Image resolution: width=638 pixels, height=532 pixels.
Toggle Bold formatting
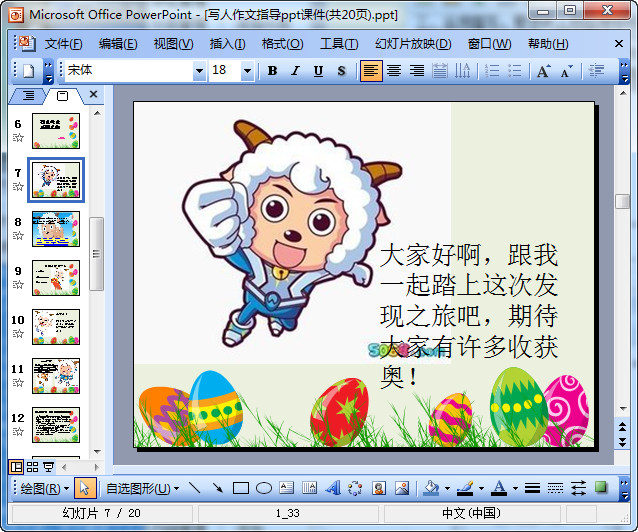pos(272,71)
